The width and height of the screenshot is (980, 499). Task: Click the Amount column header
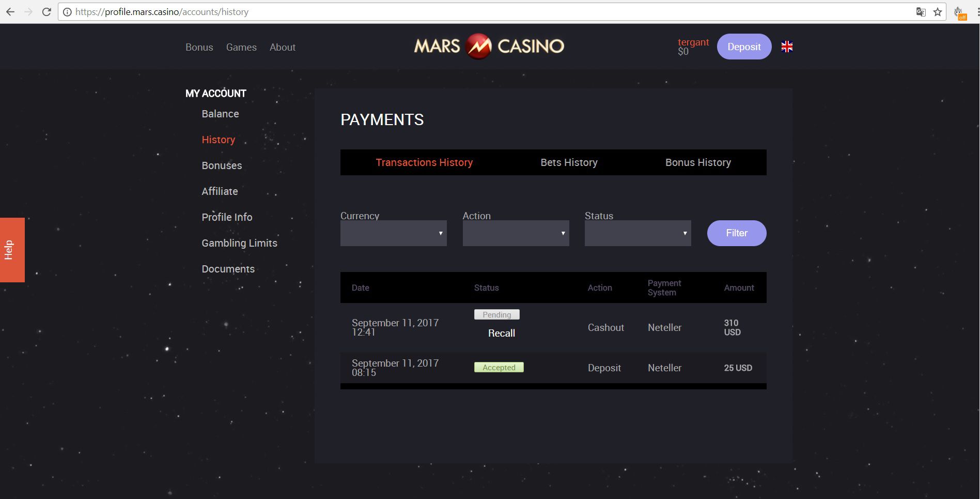[x=739, y=288]
